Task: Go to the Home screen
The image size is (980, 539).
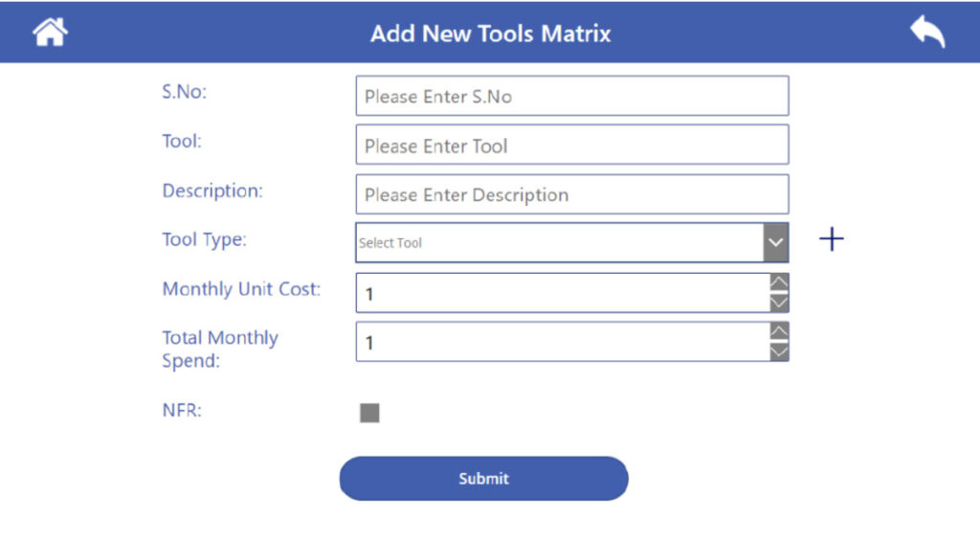Action: [x=50, y=33]
